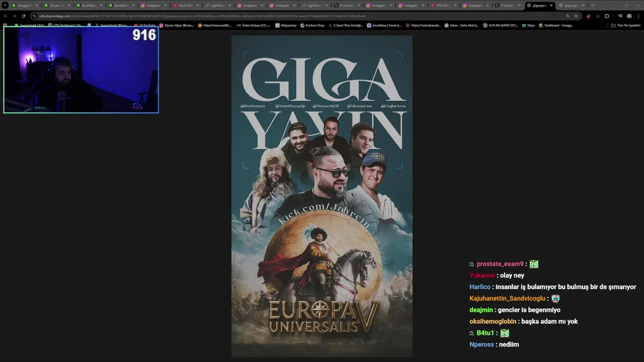Click chat username B4tu1

[485, 333]
